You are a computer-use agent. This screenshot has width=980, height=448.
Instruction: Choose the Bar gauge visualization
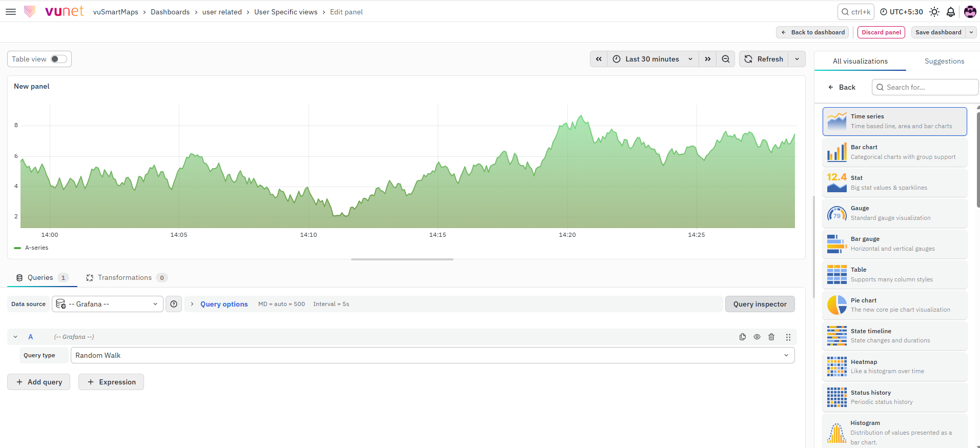(x=894, y=244)
